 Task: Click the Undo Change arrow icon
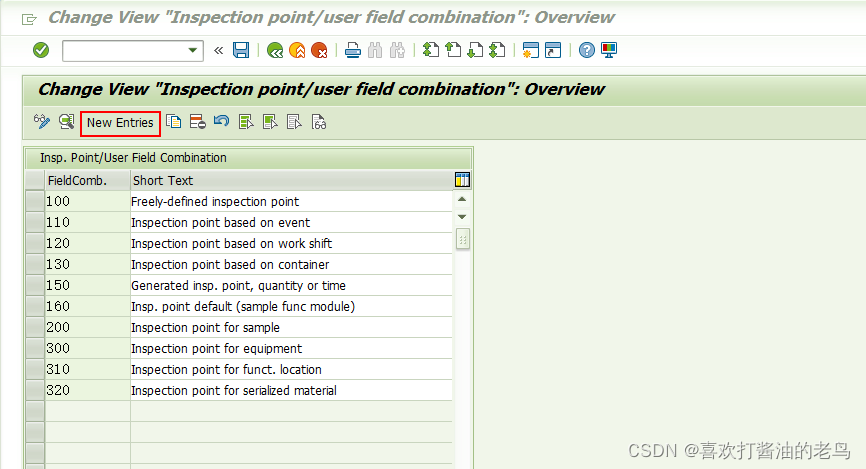[221, 121]
